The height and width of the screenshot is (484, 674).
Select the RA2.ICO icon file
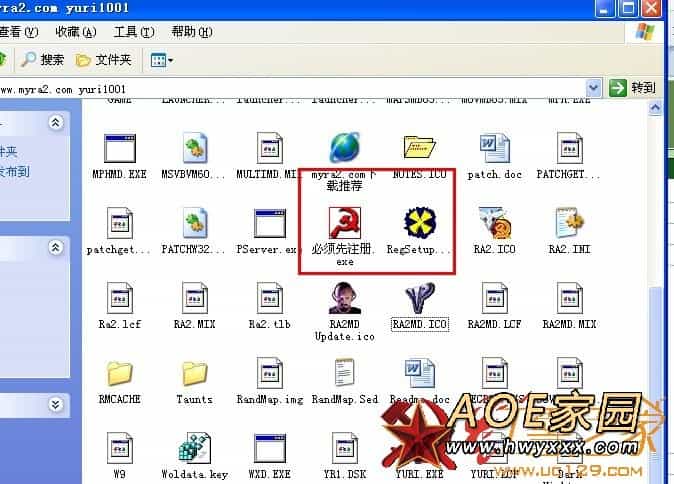(x=494, y=223)
